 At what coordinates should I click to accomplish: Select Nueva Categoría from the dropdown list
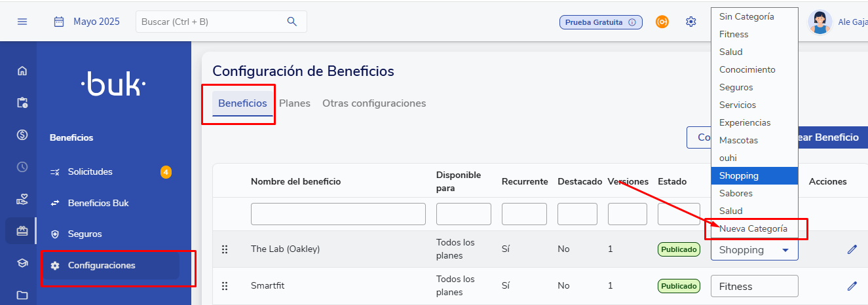753,229
